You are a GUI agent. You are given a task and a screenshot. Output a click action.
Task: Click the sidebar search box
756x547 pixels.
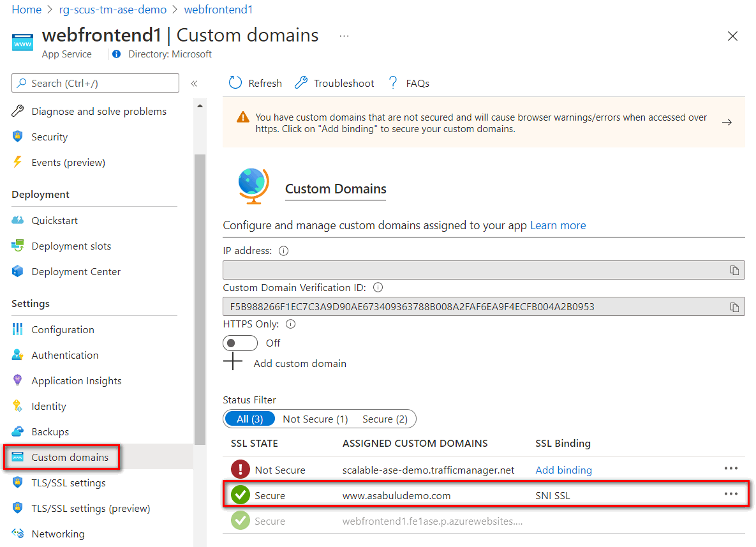click(96, 83)
